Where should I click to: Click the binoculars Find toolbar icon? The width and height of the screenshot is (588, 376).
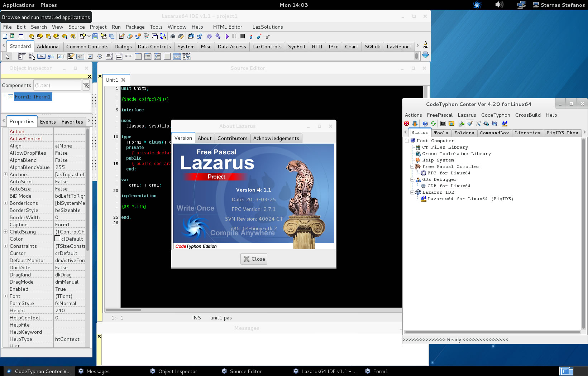[173, 36]
